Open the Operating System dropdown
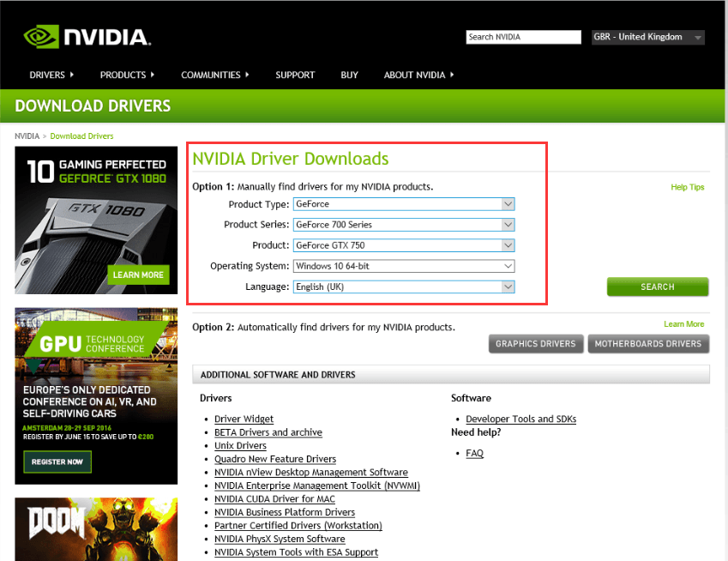The height and width of the screenshot is (561, 728). (x=404, y=266)
